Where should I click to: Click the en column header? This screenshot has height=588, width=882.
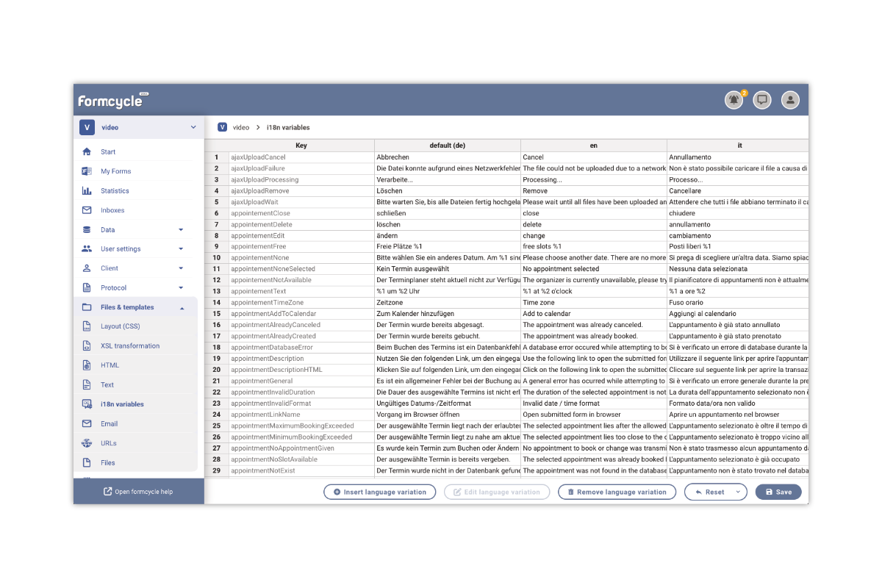coord(594,146)
